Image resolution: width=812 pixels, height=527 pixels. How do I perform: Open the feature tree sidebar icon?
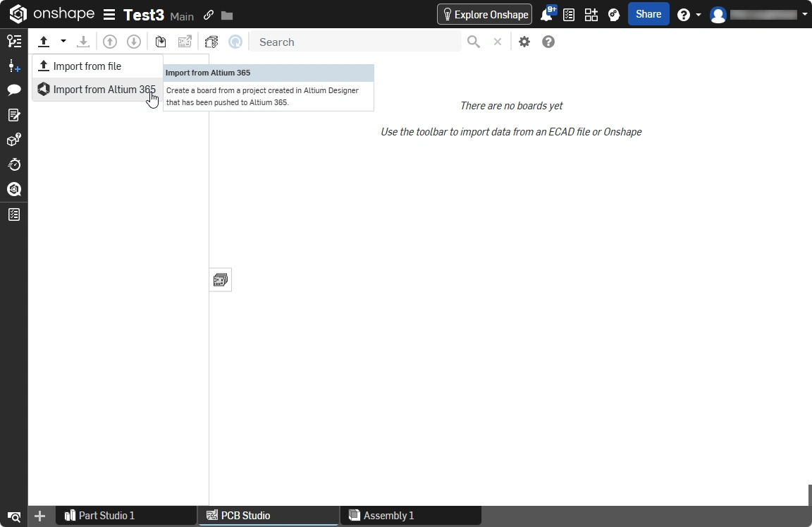(x=14, y=41)
